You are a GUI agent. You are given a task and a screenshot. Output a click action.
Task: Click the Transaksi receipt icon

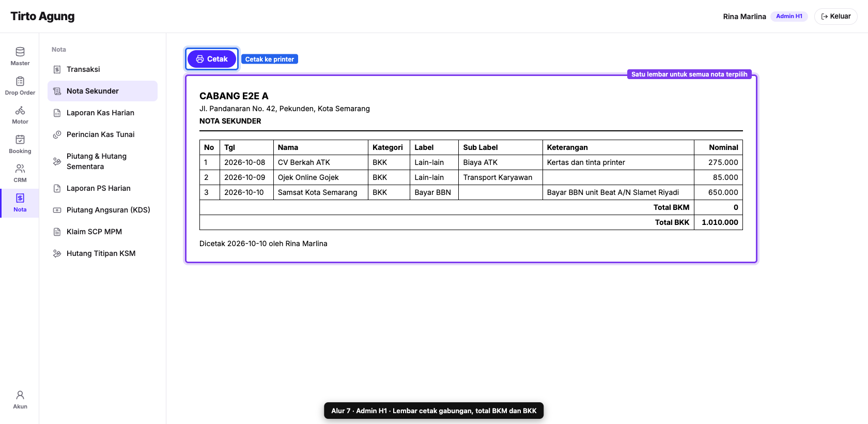pos(57,69)
